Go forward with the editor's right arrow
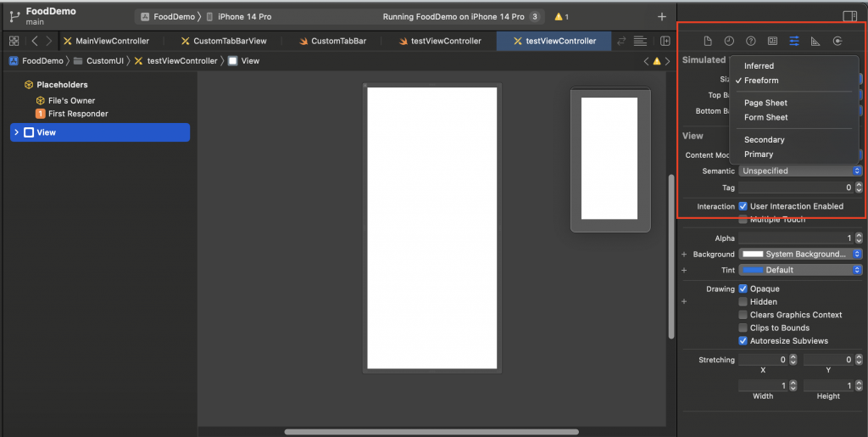 (48, 41)
